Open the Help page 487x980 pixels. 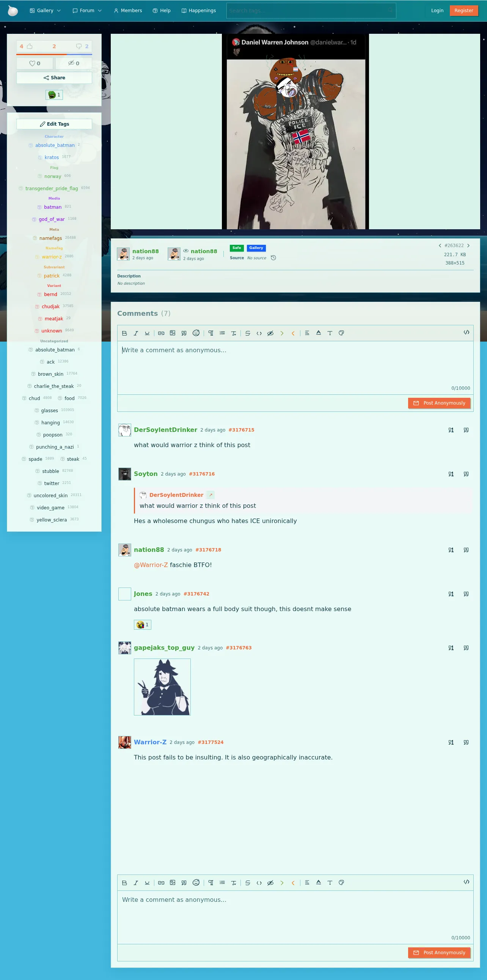click(162, 11)
